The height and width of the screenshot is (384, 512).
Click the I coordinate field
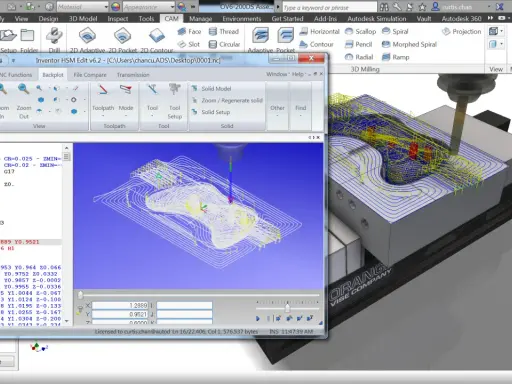(x=184, y=305)
